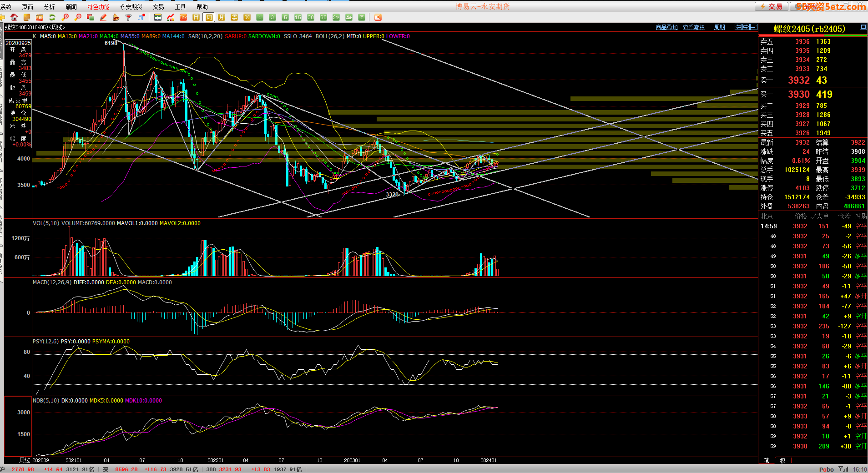This screenshot has height=473, width=868.
Task: Expand the quote panel maximize box
Action: click(863, 27)
